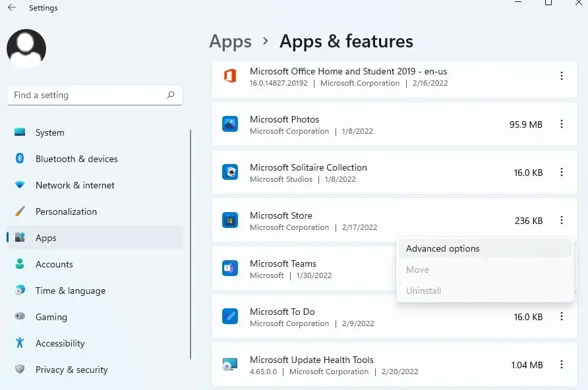Click the Microsoft Teams title text

coord(283,264)
